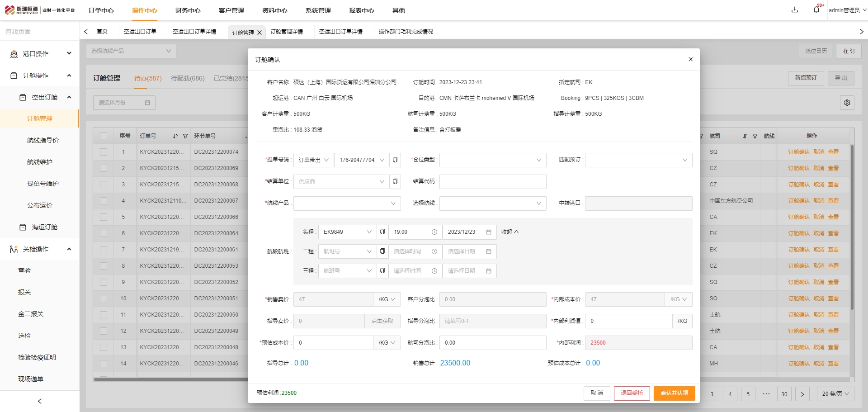Open the 176-90477704 waybill dropdown
The height and width of the screenshot is (412, 868).
[x=362, y=160]
